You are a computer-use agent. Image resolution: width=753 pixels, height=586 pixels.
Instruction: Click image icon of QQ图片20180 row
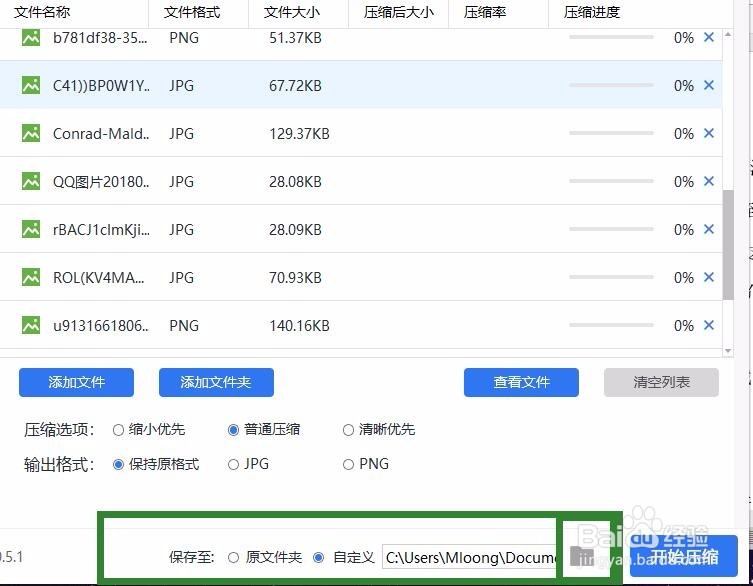click(x=31, y=181)
